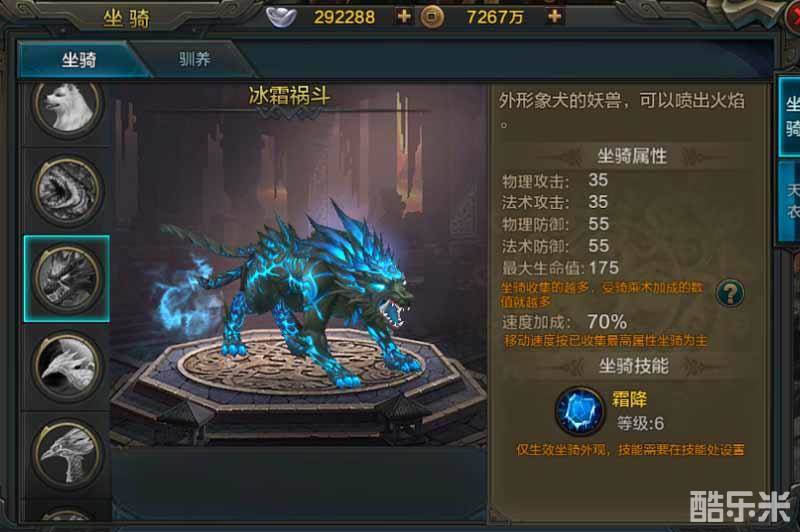This screenshot has height=532, width=800.
Task: Open the 坐骑 side tab on right edge
Action: pyautogui.click(x=790, y=117)
